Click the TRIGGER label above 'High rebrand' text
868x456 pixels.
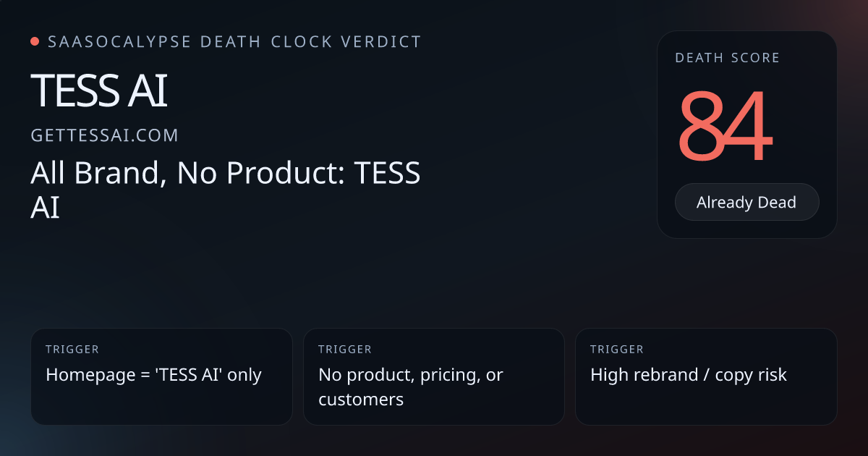(617, 350)
